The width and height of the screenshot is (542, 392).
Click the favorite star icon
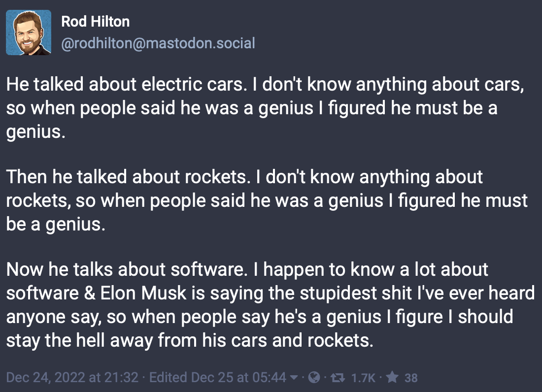coord(392,378)
